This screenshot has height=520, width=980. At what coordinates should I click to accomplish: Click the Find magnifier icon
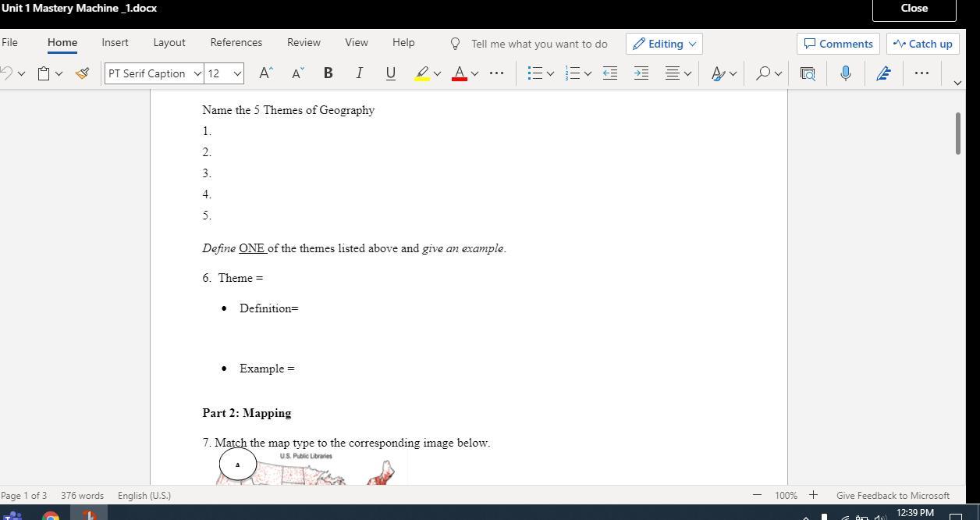click(x=763, y=73)
